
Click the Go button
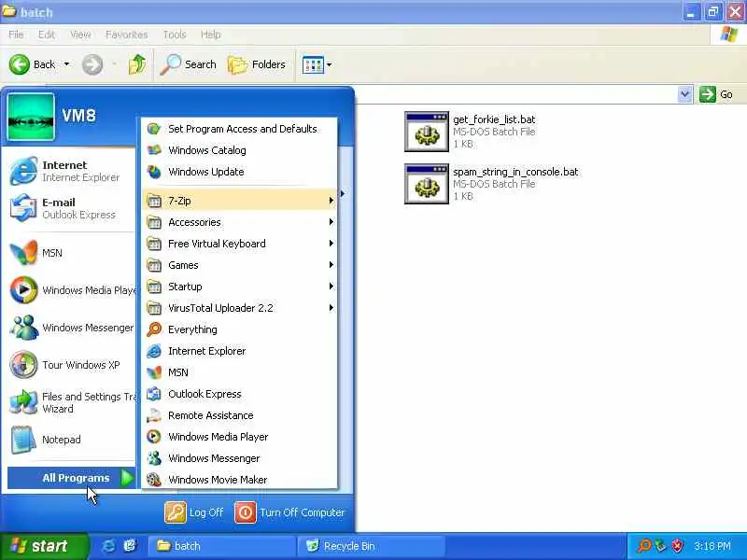click(x=716, y=94)
